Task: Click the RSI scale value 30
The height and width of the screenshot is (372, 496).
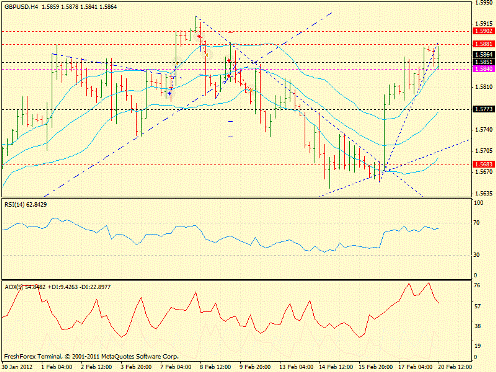Action: coord(477,255)
